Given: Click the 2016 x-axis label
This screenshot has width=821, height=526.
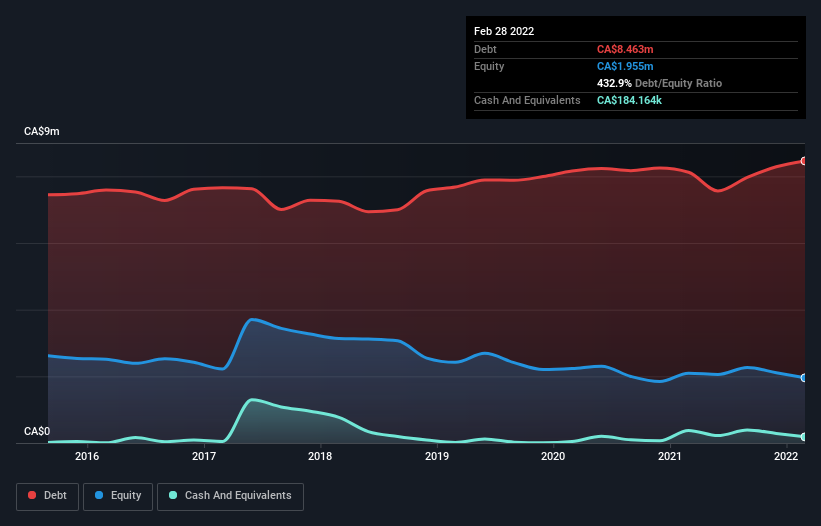Looking at the screenshot, I should click(x=87, y=456).
